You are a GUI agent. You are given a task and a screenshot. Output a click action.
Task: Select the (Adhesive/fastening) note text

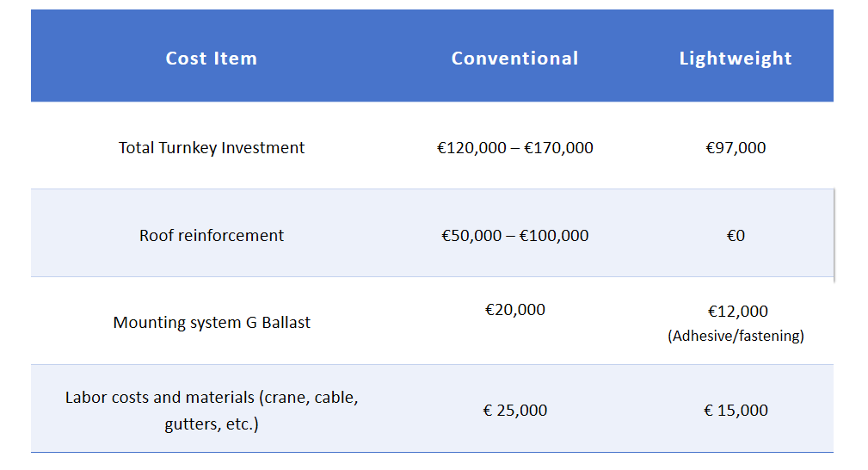736,336
